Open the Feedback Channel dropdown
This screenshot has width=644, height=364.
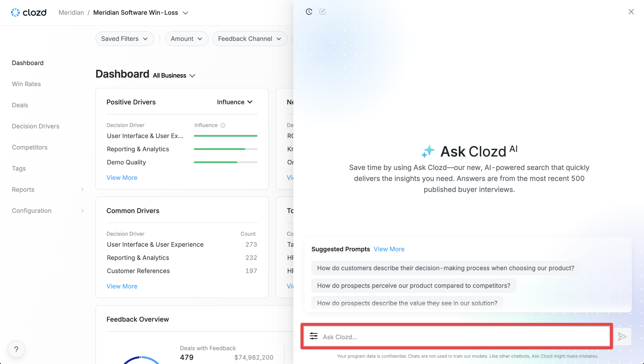pos(249,39)
